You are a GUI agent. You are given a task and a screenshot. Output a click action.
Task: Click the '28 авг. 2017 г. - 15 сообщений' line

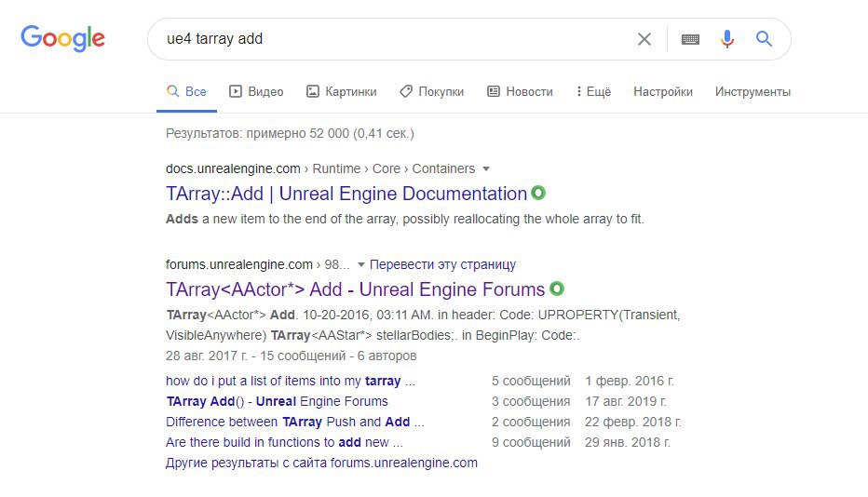tap(291, 356)
